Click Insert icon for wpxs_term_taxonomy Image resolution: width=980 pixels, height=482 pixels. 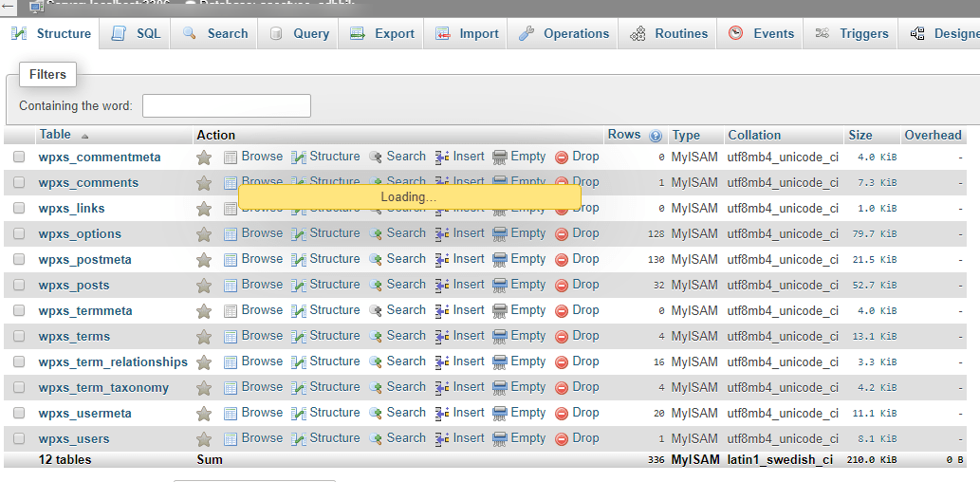(442, 388)
